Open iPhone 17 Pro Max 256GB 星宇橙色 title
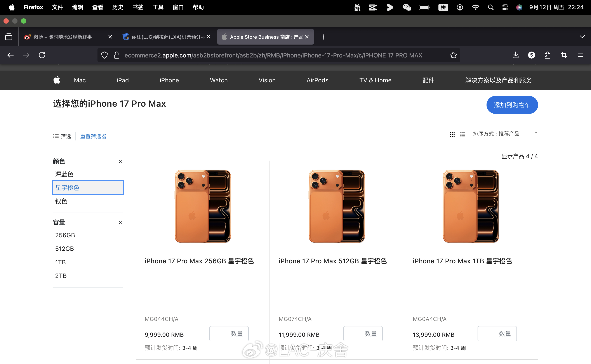This screenshot has height=364, width=591. pos(199,261)
